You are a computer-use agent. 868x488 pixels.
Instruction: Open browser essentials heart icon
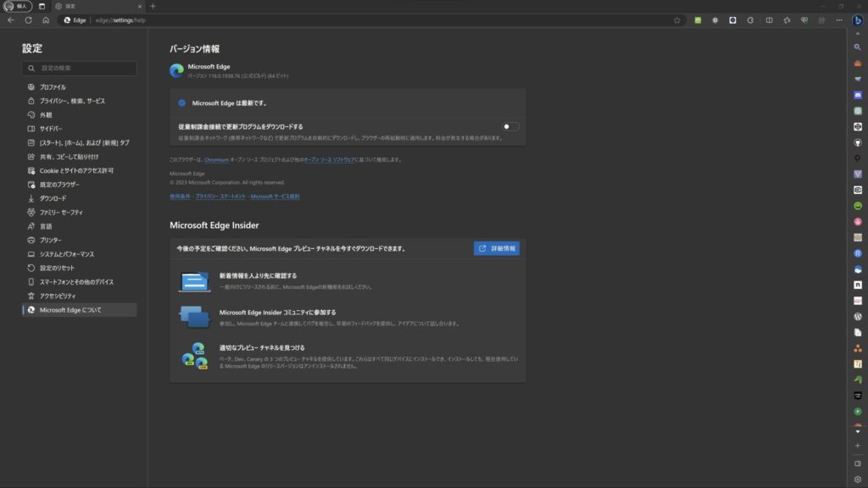pos(804,20)
